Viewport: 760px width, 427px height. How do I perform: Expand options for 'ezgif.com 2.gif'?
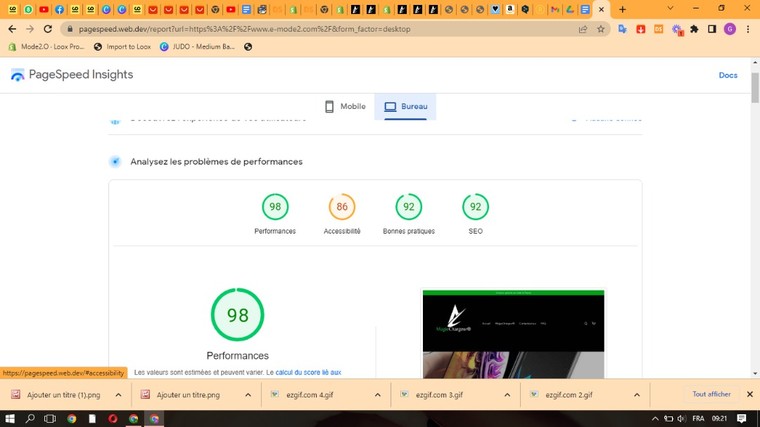[x=637, y=395]
